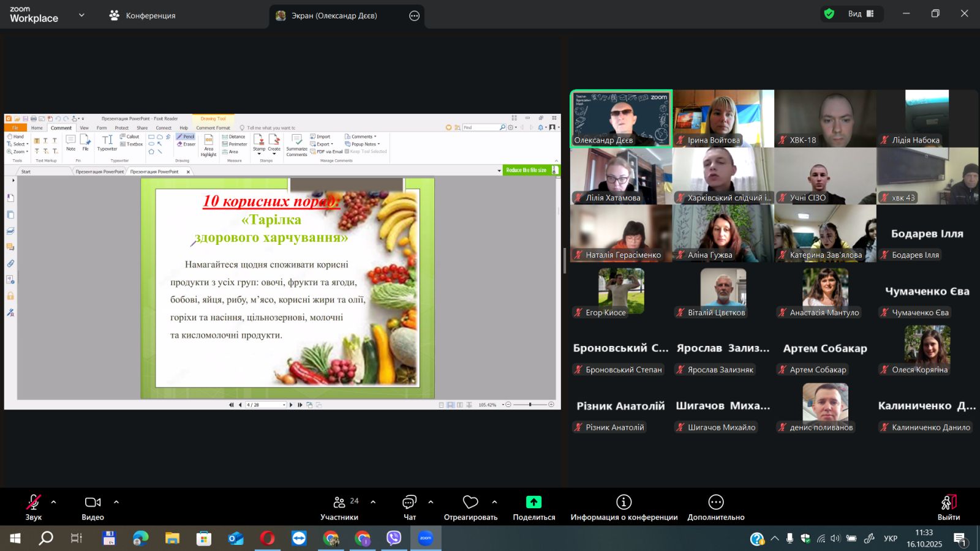The width and height of the screenshot is (980, 551).
Task: Open the three-dot menu on the Экран tab
Action: [415, 16]
